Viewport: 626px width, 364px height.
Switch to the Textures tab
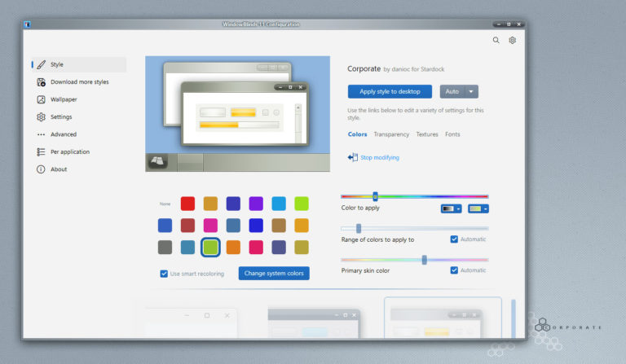[427, 134]
